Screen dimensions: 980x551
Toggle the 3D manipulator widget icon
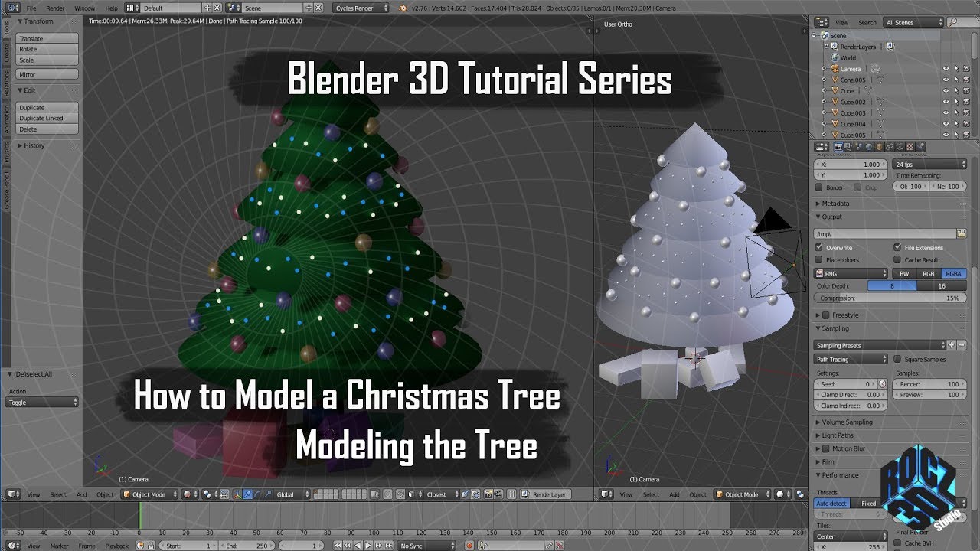pyautogui.click(x=237, y=494)
